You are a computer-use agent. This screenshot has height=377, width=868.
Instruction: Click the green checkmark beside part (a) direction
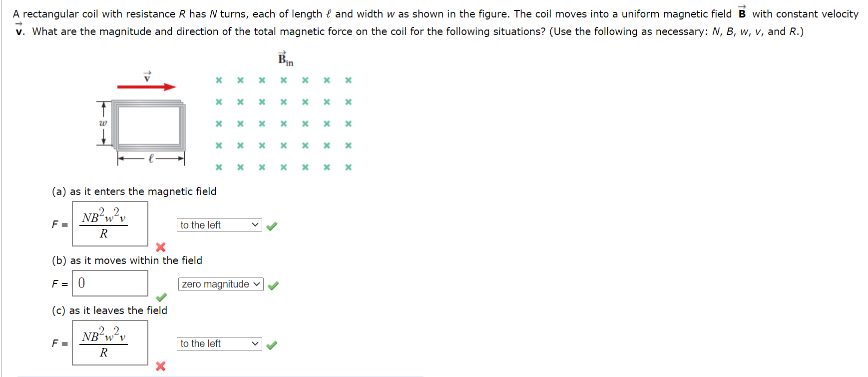point(272,225)
